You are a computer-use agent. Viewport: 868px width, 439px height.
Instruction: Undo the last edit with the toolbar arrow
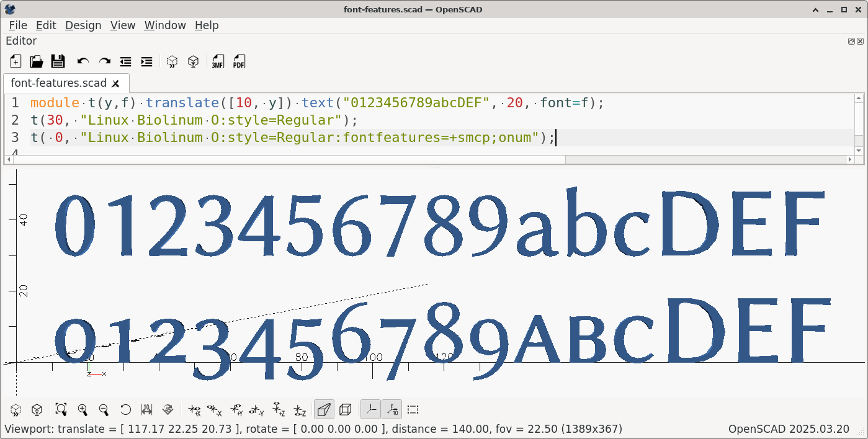(x=83, y=61)
